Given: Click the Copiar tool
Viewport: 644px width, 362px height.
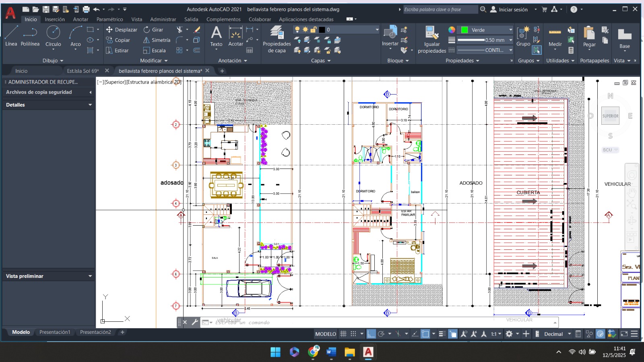Looking at the screenshot, I should coord(118,40).
